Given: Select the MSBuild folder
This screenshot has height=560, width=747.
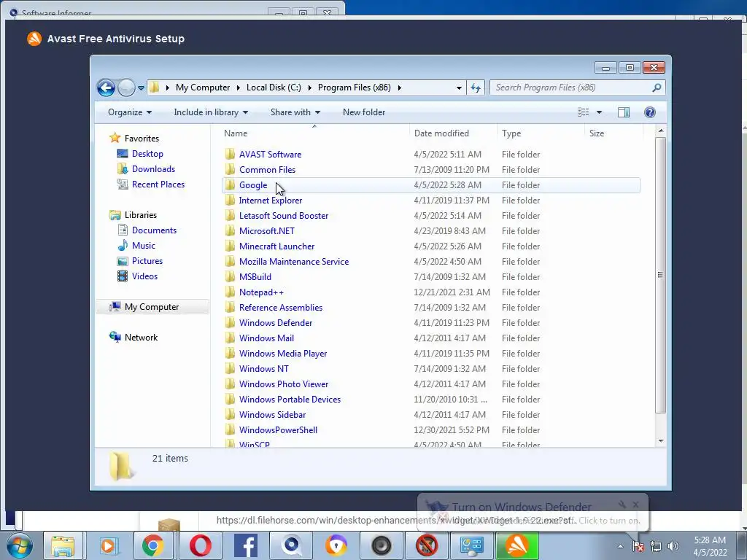Looking at the screenshot, I should click(255, 276).
